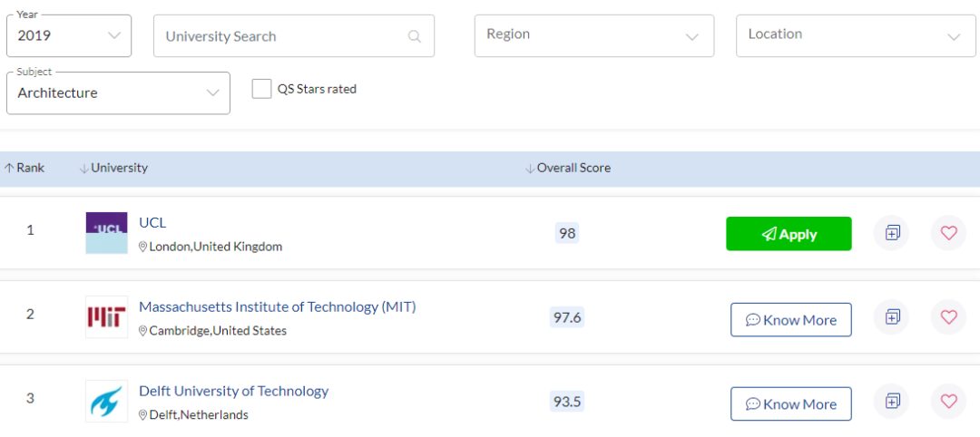Add UCL to the compare list
This screenshot has width=980, height=437.
tap(891, 234)
